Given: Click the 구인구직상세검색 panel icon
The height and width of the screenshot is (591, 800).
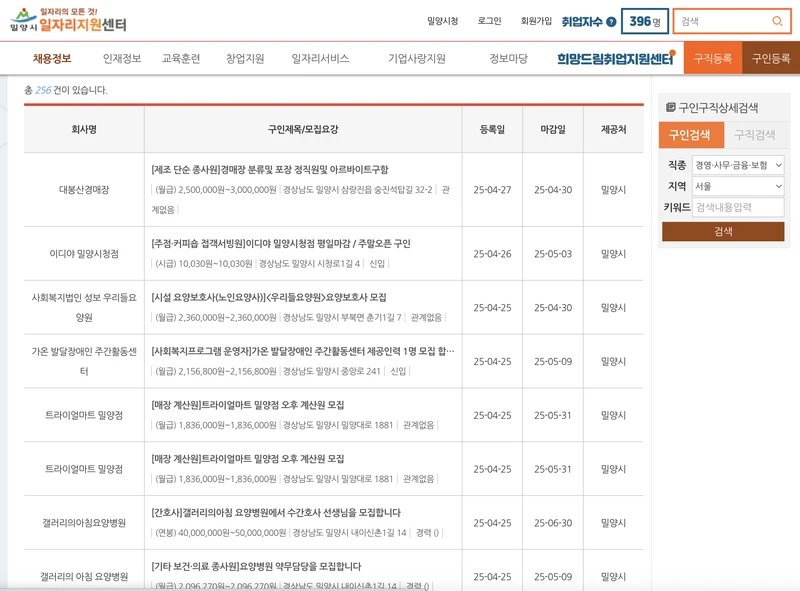Looking at the screenshot, I should (x=670, y=107).
